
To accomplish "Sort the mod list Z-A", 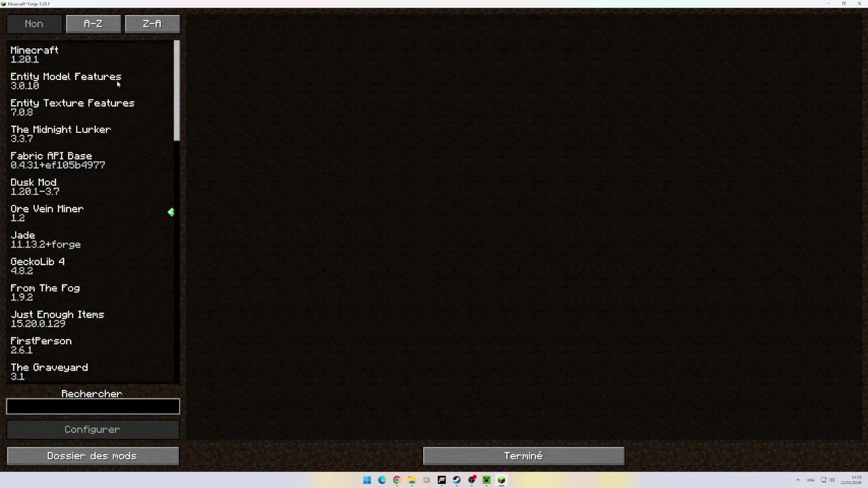I will (153, 24).
